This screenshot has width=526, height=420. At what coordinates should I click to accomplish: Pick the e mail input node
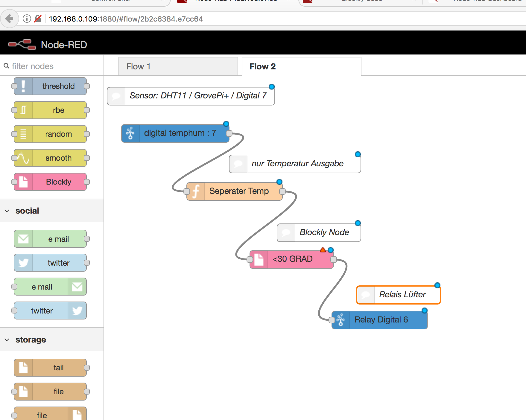[50, 239]
